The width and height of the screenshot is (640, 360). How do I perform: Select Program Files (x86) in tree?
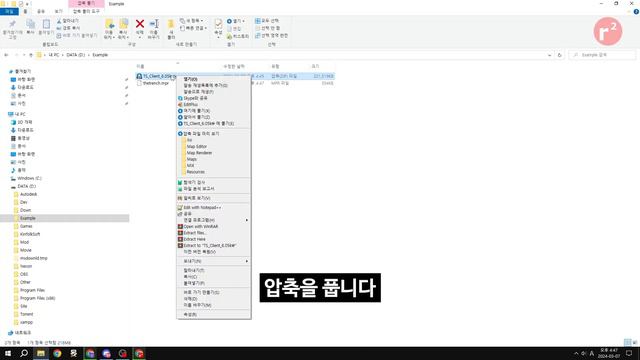point(38,298)
